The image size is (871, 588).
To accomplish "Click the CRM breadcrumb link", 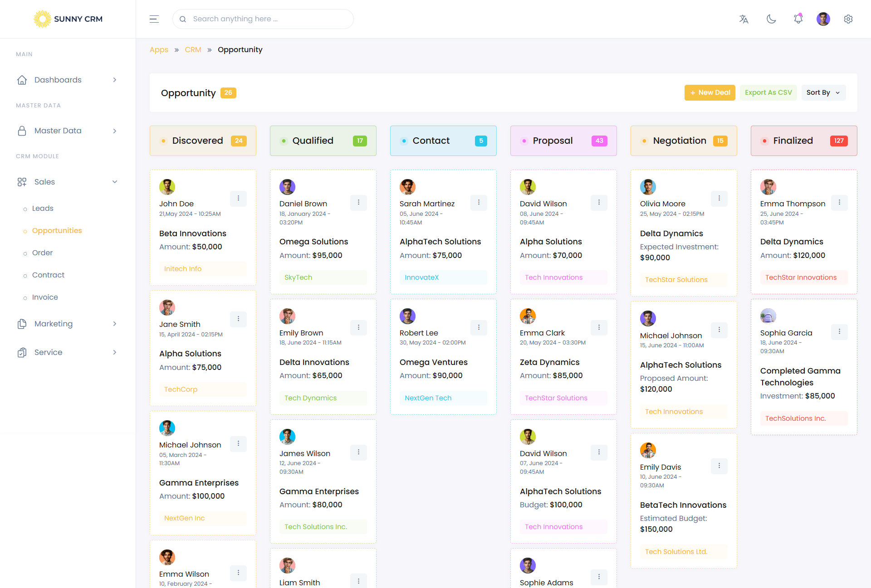I will tap(193, 50).
